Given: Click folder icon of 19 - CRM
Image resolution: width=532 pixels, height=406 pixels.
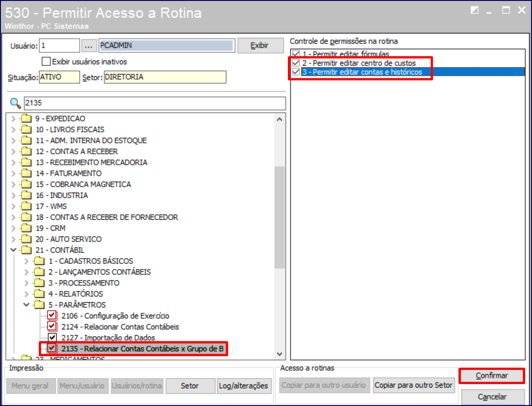Looking at the screenshot, I should pos(26,228).
